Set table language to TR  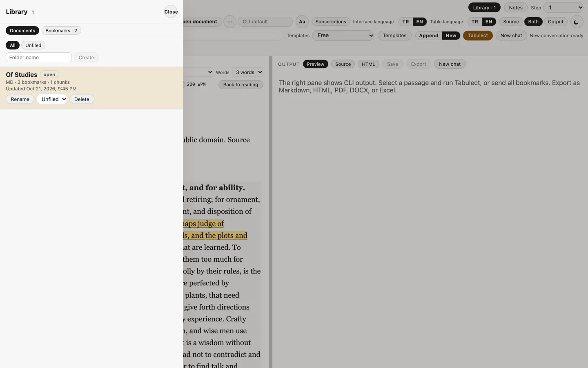pos(475,22)
